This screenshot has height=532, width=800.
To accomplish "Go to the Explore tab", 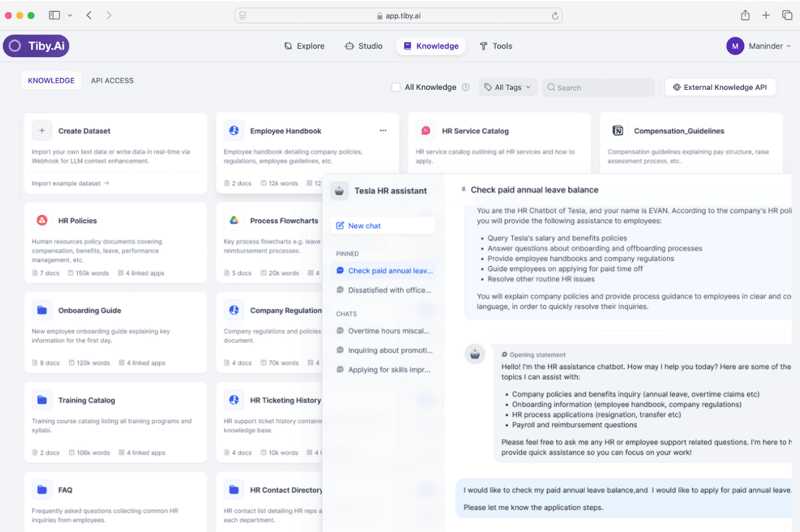I will [x=304, y=46].
